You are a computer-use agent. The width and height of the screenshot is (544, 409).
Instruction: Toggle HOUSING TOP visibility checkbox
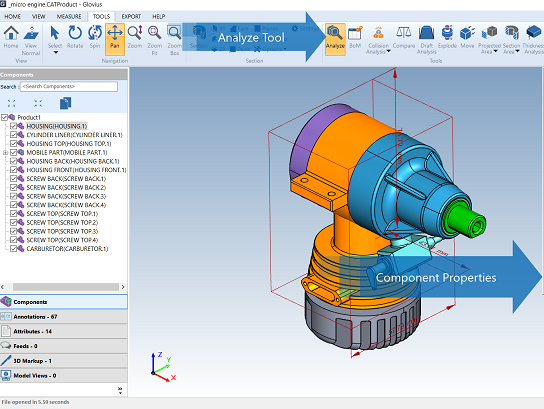pyautogui.click(x=13, y=144)
